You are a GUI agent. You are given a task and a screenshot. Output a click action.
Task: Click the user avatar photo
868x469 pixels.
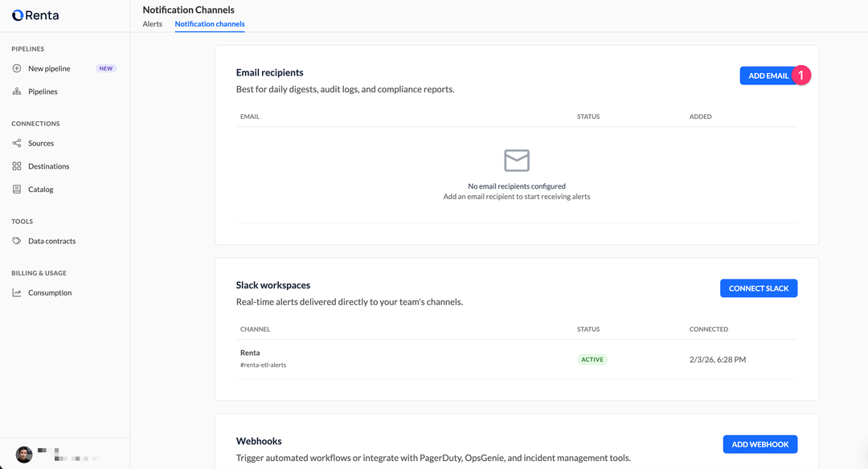[24, 455]
